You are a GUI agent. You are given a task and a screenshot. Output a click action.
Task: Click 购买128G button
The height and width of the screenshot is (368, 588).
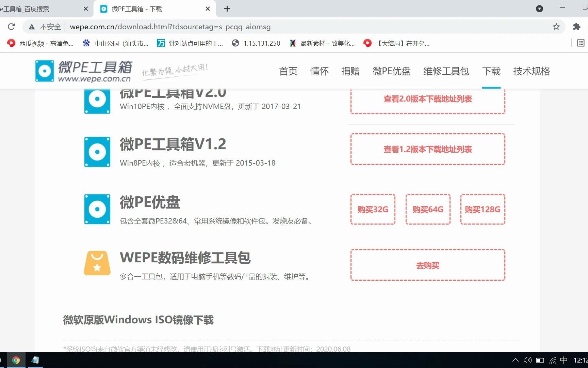(483, 209)
